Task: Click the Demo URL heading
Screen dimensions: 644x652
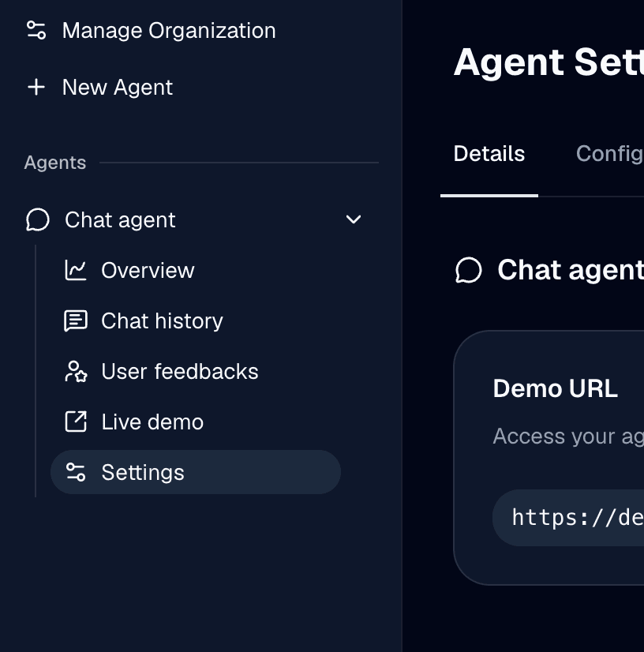Action: tap(556, 388)
